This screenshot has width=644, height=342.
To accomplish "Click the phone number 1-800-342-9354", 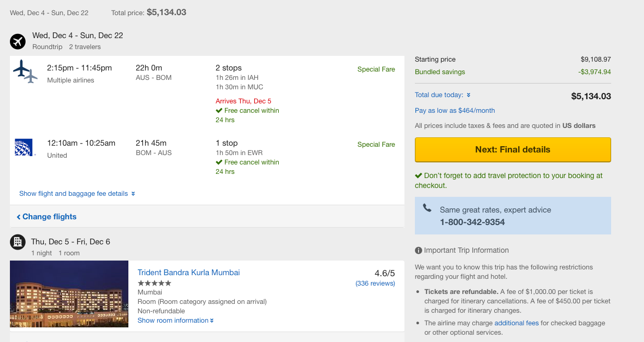I will coord(472,222).
